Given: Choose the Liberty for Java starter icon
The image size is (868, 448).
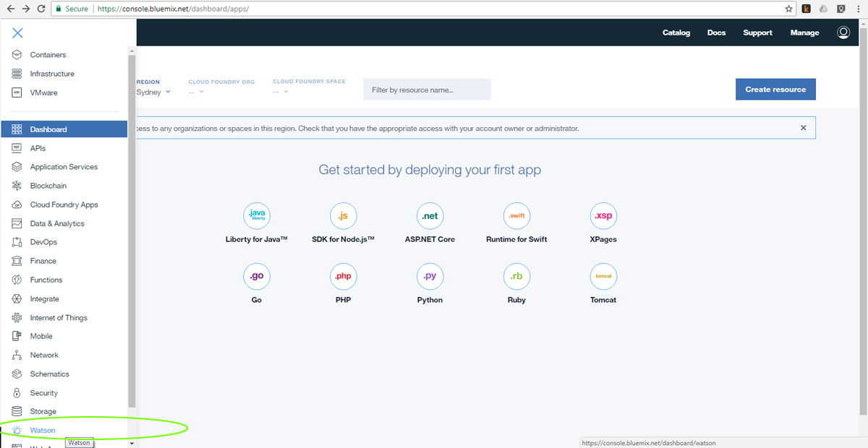Looking at the screenshot, I should pyautogui.click(x=257, y=215).
